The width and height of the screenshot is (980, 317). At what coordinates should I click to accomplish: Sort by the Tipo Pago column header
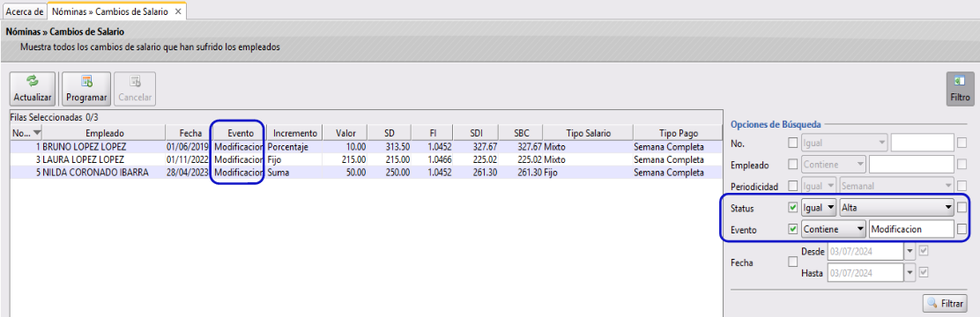click(x=678, y=133)
